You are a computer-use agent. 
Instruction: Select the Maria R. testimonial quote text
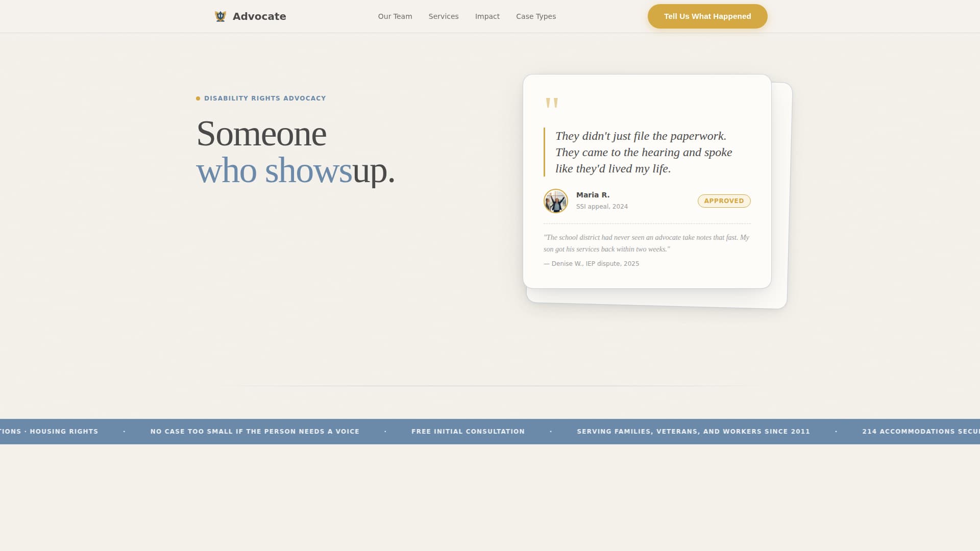(643, 152)
